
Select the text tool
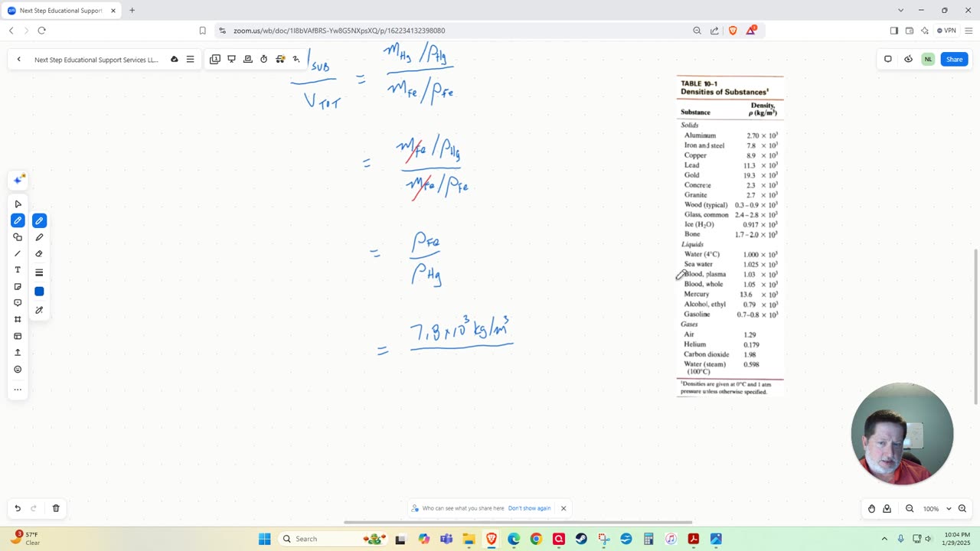pyautogui.click(x=18, y=270)
